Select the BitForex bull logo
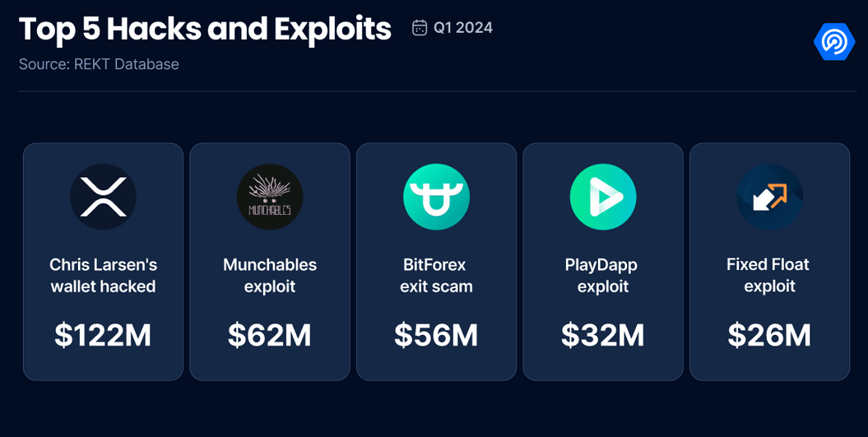 tap(436, 197)
